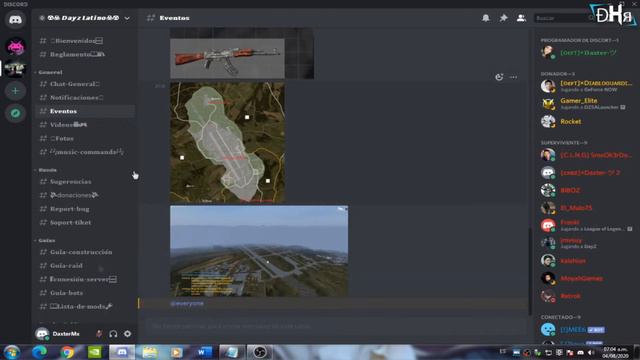Open the Bienvenidos channel
The image size is (640, 360).
[85, 40]
